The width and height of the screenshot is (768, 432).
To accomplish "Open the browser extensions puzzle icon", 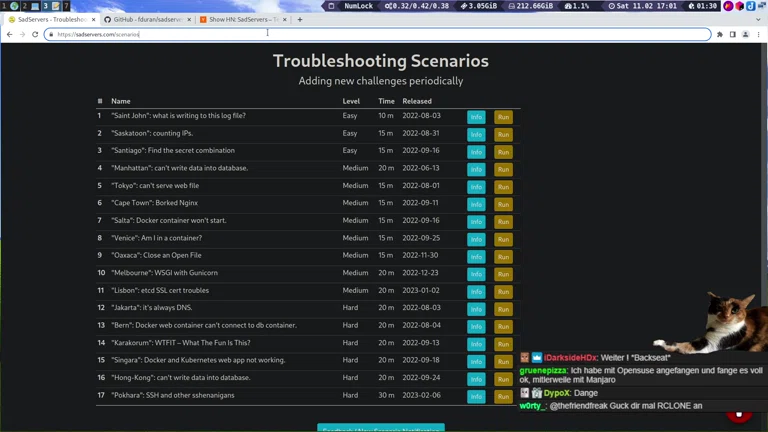I will [720, 34].
